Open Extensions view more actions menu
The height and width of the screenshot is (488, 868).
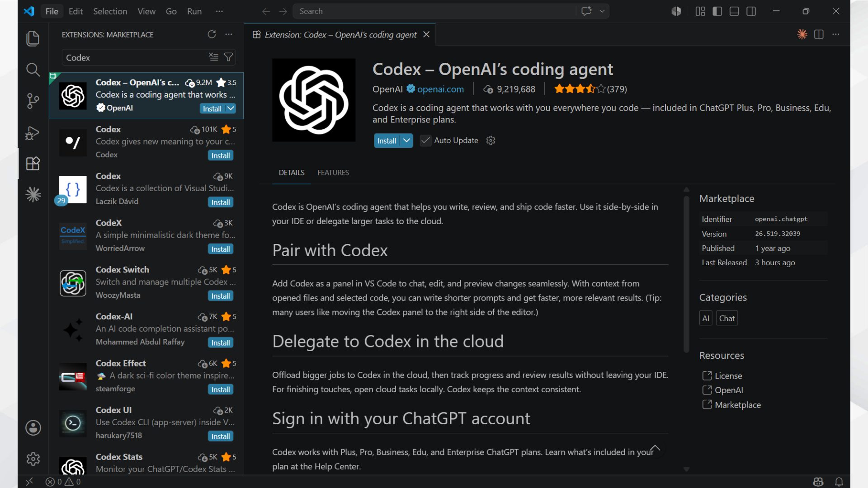click(229, 34)
